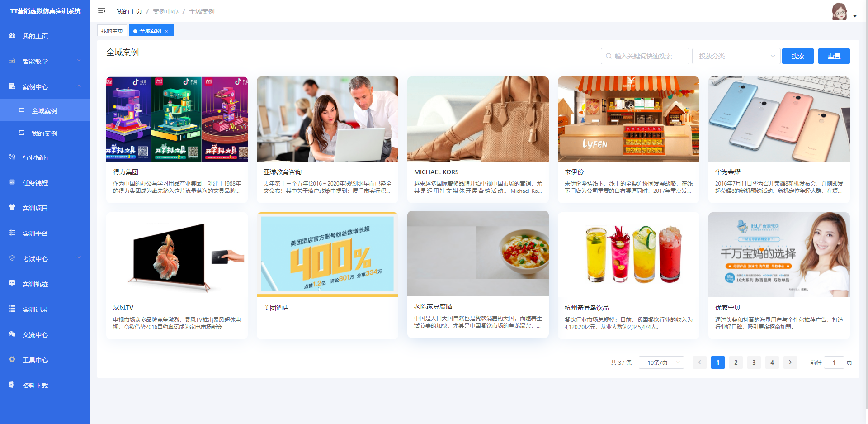Click the 工具中心 gear icon

12,359
